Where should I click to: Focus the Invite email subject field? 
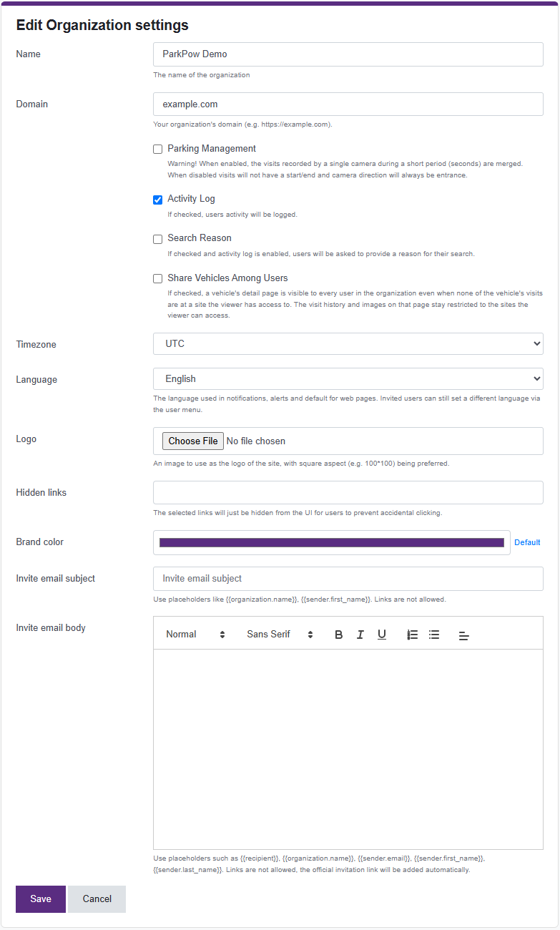tap(348, 578)
